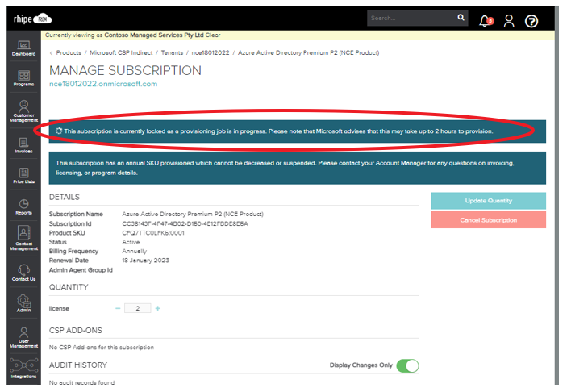Open Invoices from the sidebar

click(23, 145)
